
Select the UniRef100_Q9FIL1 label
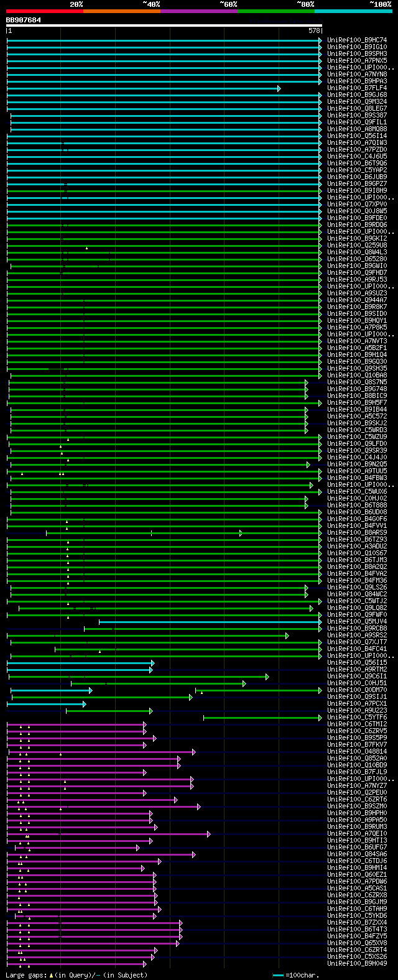pos(357,122)
